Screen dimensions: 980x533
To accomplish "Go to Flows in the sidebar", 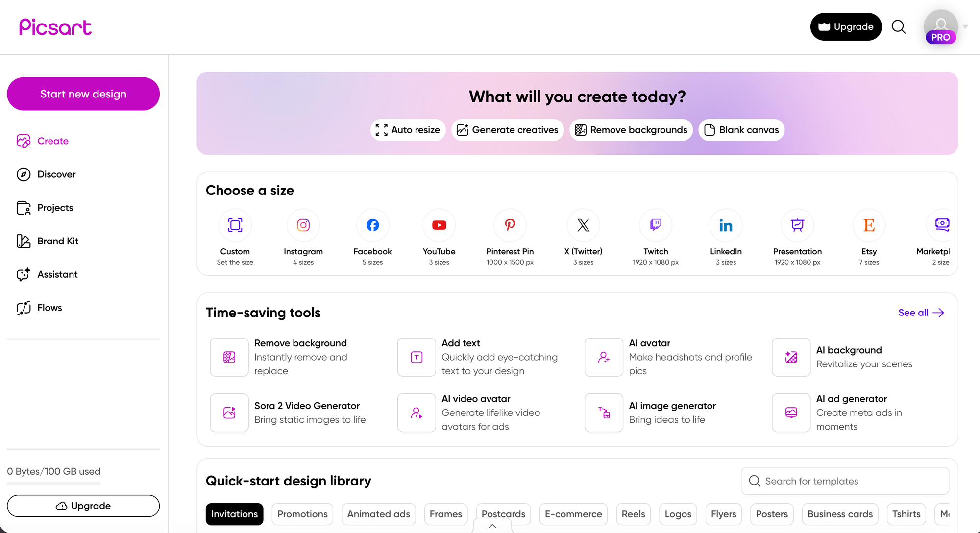I will (x=49, y=308).
